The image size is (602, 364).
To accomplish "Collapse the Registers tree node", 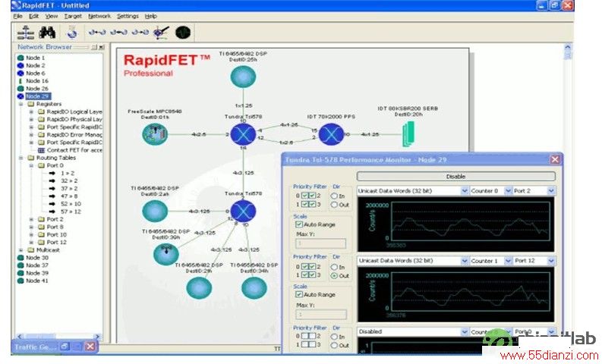I will [20, 104].
